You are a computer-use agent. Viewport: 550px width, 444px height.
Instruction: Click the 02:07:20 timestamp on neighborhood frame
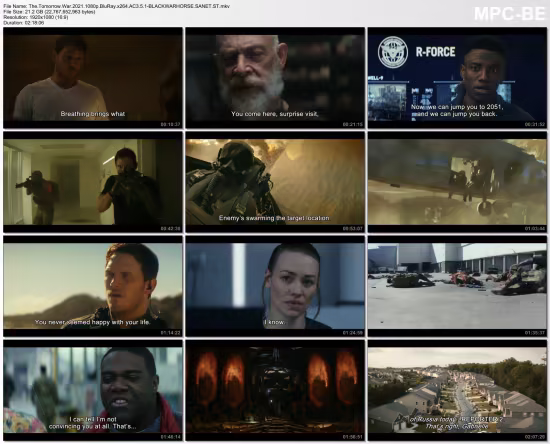coord(535,437)
